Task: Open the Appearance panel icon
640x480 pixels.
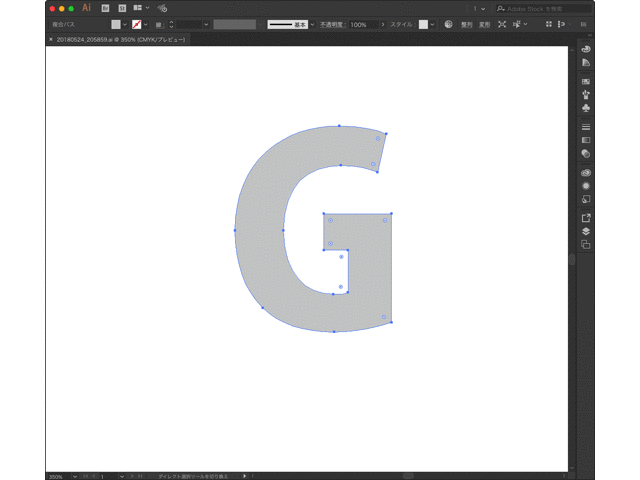Action: (x=586, y=186)
